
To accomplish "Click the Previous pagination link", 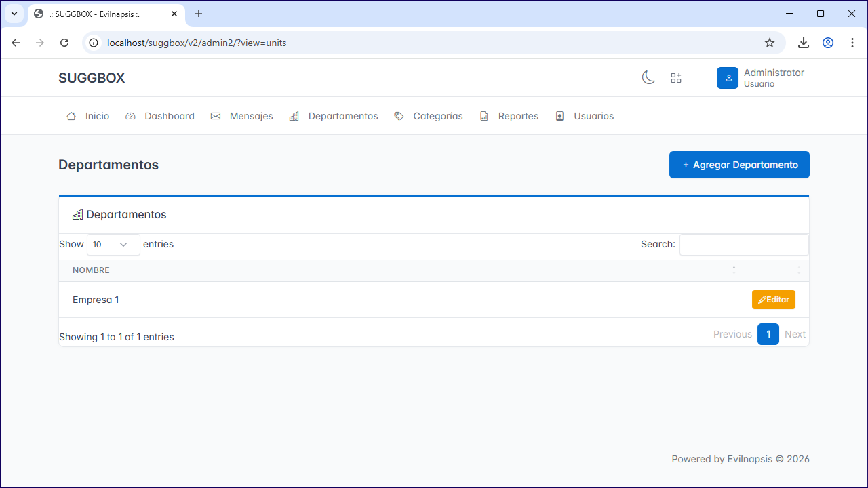I will (x=732, y=334).
